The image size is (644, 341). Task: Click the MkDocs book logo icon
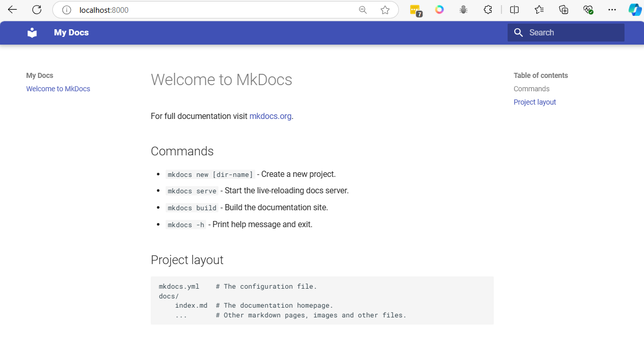32,33
